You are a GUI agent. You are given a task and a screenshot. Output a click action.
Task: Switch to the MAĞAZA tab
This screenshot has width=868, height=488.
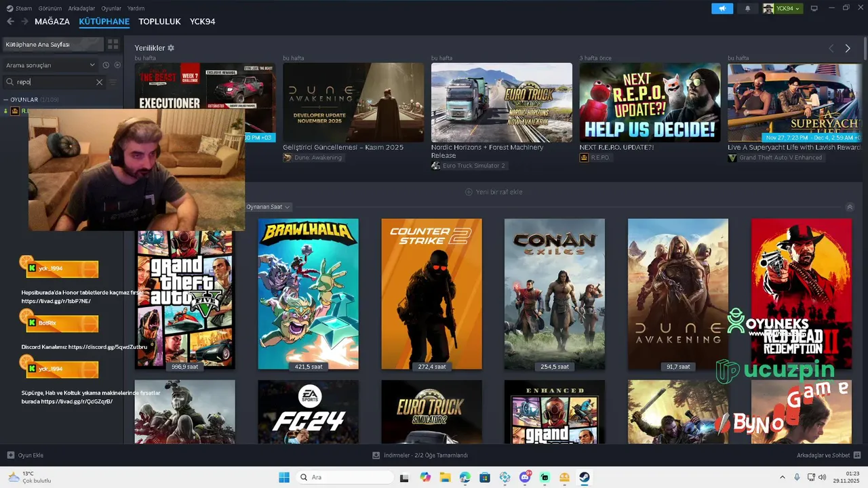[52, 22]
